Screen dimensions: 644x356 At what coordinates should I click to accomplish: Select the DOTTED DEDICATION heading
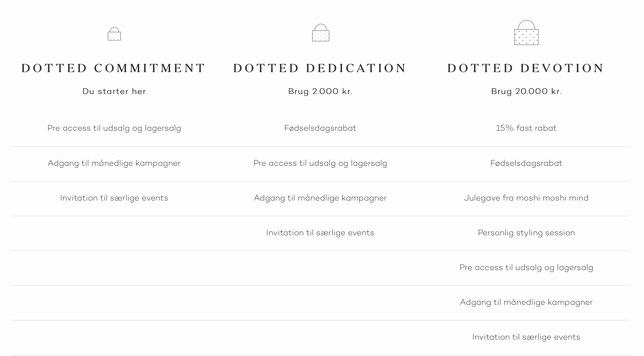click(320, 68)
